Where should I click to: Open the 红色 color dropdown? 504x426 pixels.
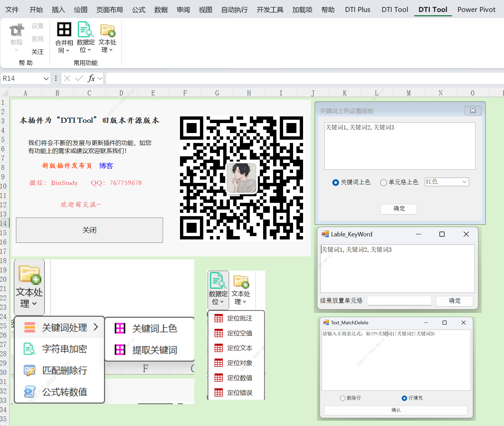click(x=464, y=182)
